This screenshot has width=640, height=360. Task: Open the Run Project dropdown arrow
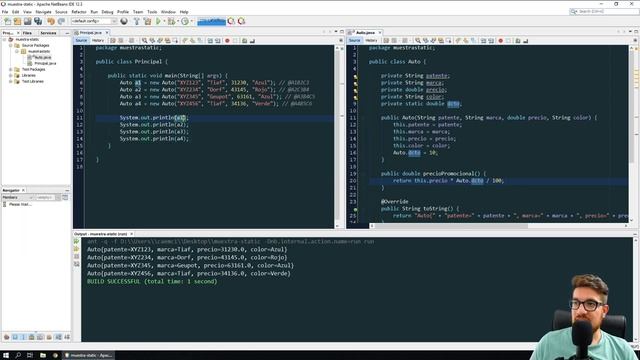pos(164,21)
